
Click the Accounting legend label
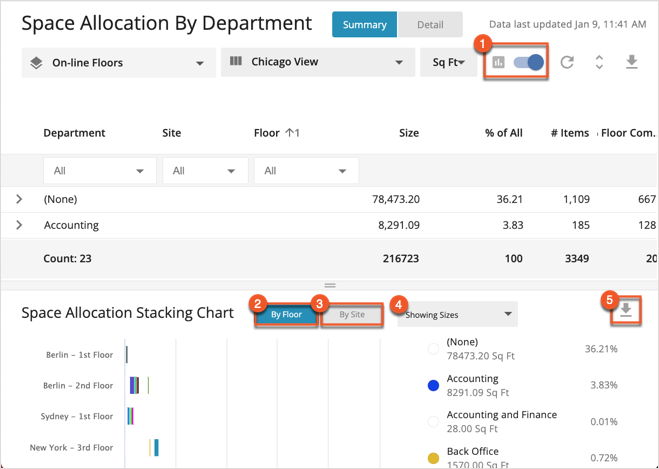pos(472,378)
